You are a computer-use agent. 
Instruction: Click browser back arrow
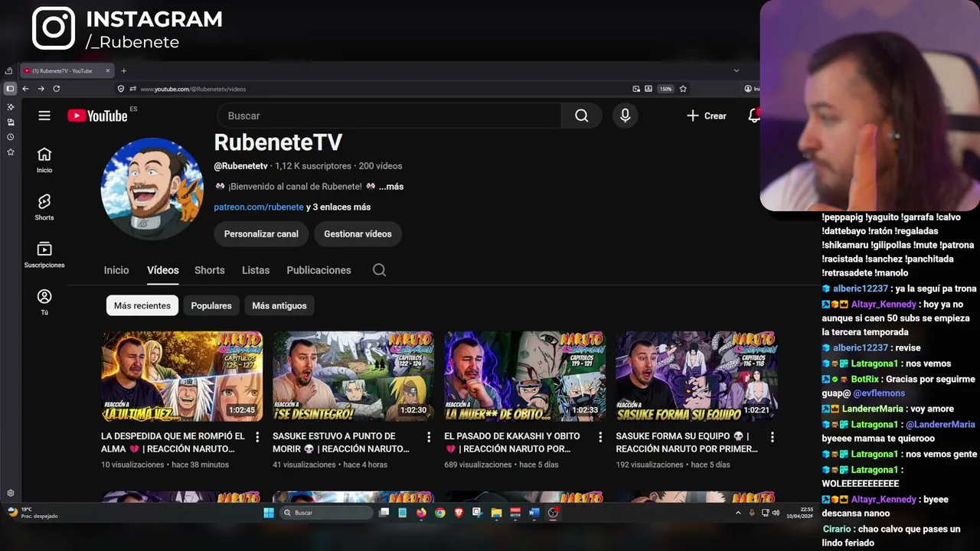click(x=25, y=89)
